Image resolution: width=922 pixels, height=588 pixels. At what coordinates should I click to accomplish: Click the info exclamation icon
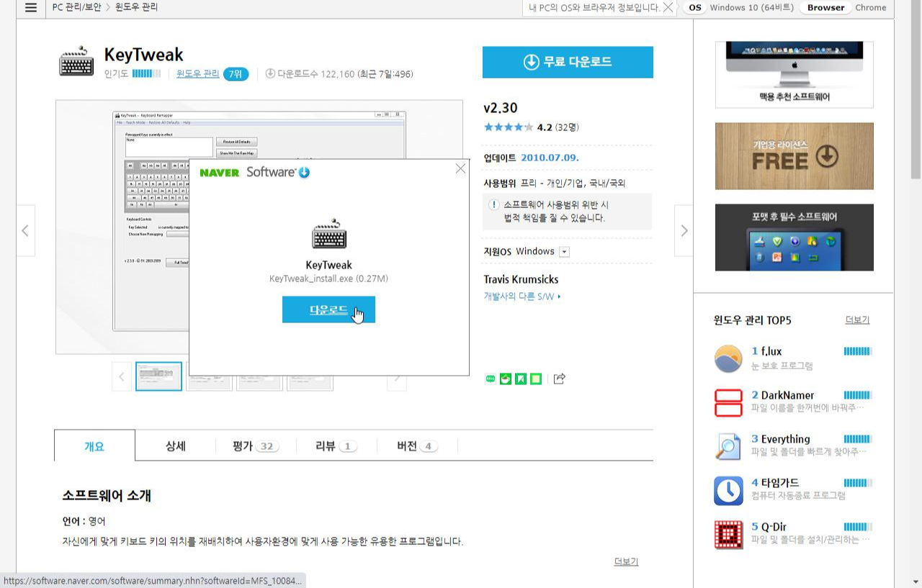click(x=494, y=205)
